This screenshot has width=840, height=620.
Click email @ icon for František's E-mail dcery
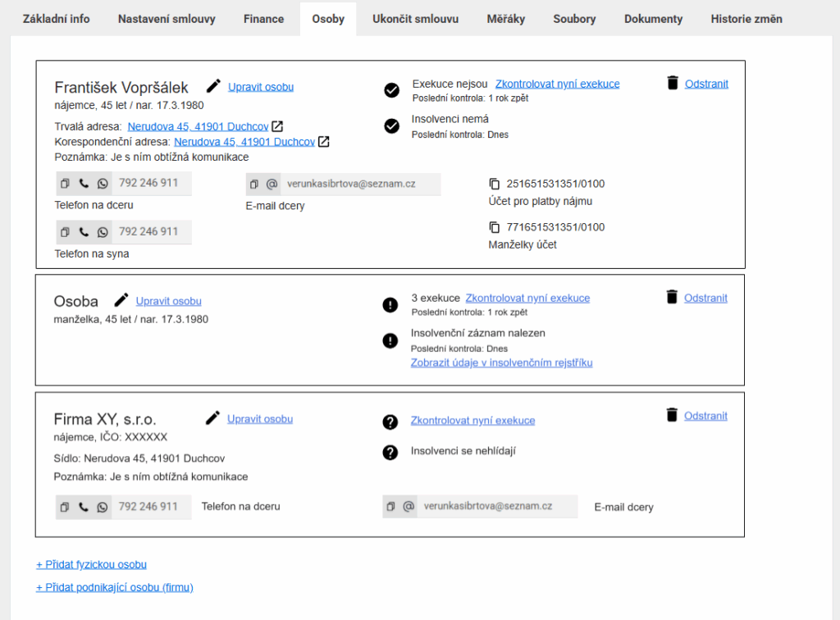pos(272,185)
